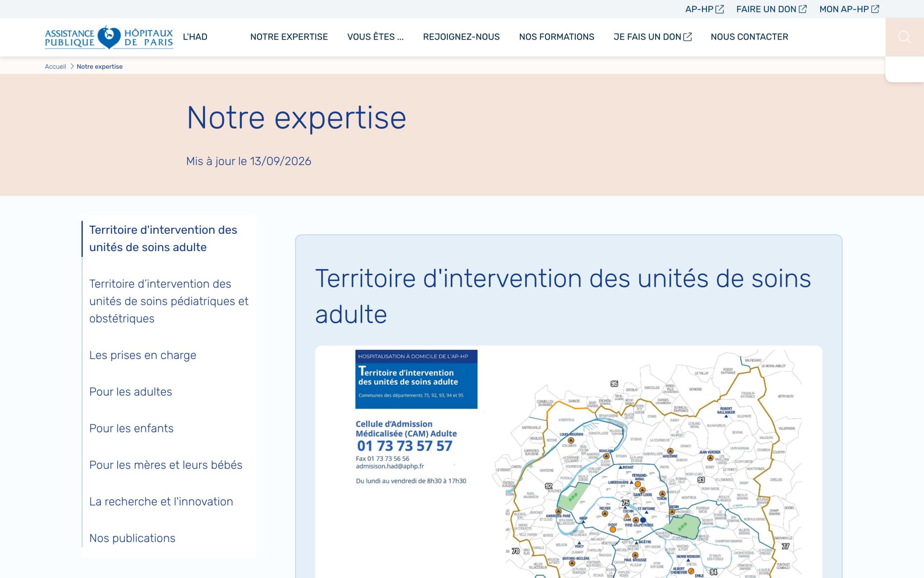The width and height of the screenshot is (924, 578).
Task: Click the external-link icon beside MON AP-HP
Action: coord(875,9)
